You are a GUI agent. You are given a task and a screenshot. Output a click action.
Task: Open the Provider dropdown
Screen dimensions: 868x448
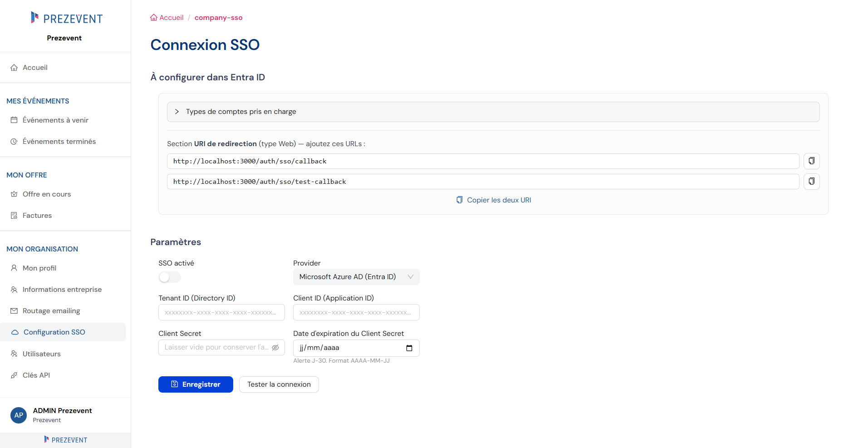click(x=356, y=277)
